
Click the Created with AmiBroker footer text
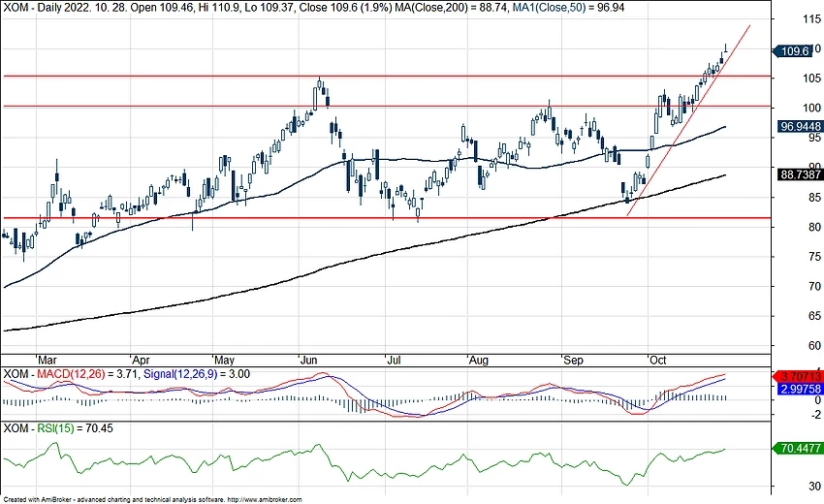152,500
